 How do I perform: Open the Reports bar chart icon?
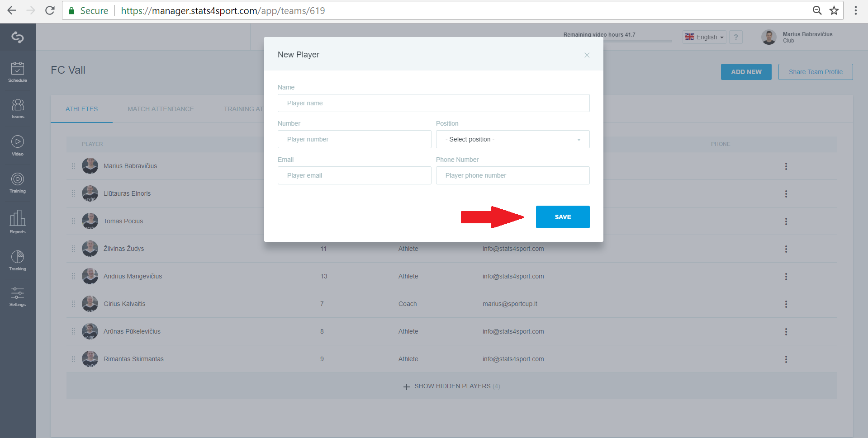[x=18, y=218]
